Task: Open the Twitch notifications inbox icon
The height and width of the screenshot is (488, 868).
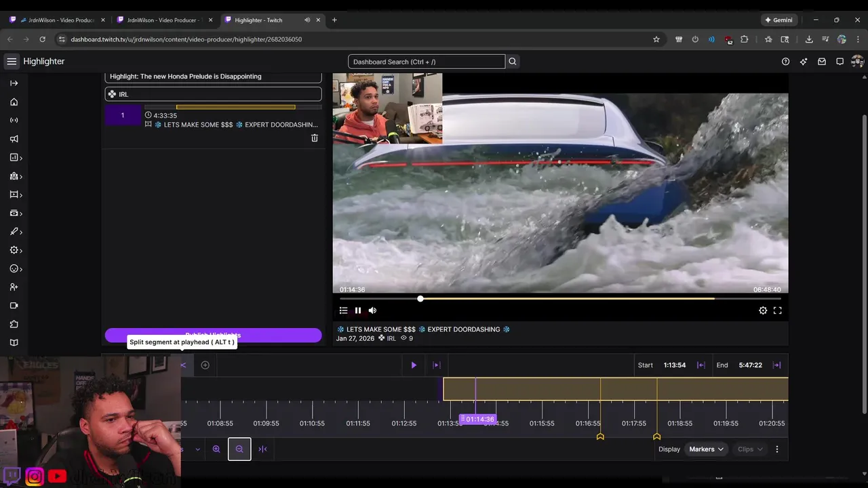Action: 822,62
